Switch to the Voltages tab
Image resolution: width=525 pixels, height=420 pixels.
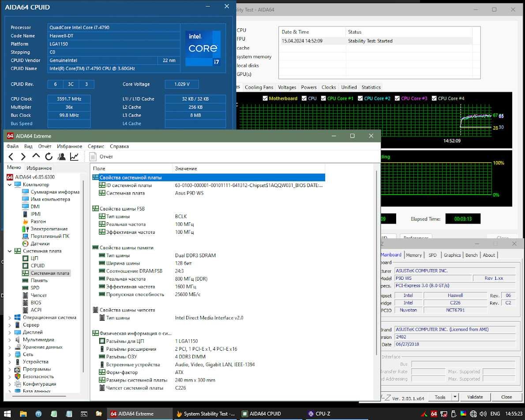coord(287,87)
